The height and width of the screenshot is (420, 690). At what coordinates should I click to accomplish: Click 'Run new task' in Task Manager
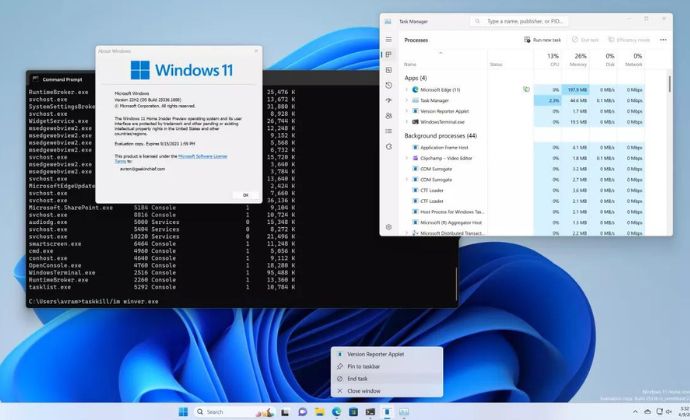pyautogui.click(x=542, y=40)
